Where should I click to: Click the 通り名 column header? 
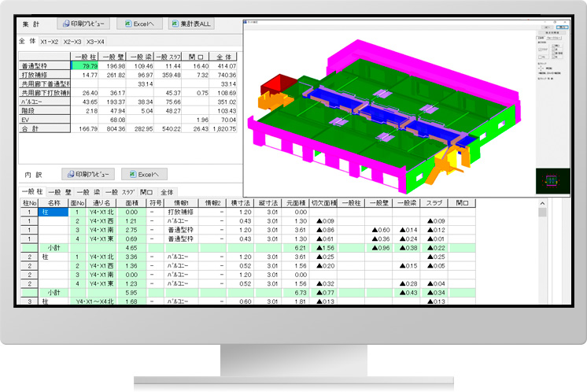click(101, 203)
